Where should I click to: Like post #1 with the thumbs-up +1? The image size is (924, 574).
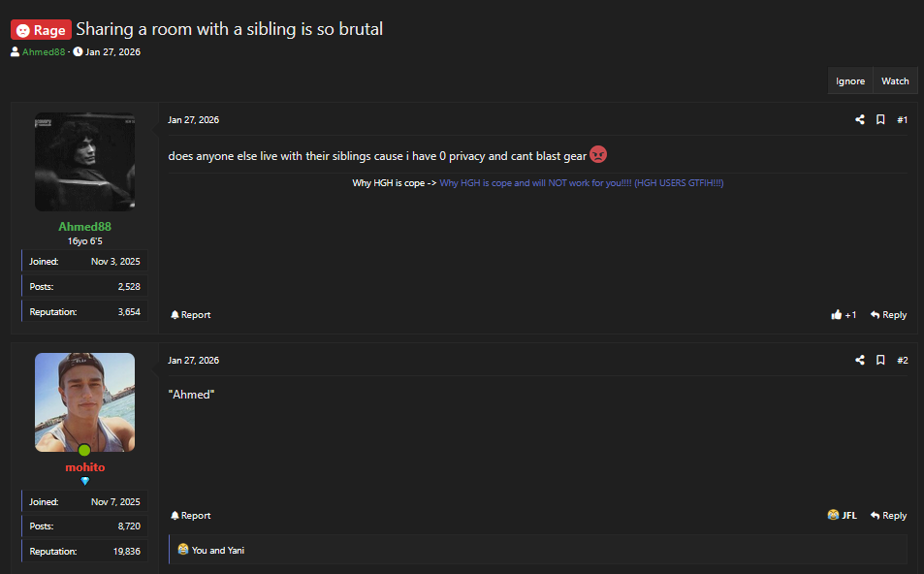(844, 315)
